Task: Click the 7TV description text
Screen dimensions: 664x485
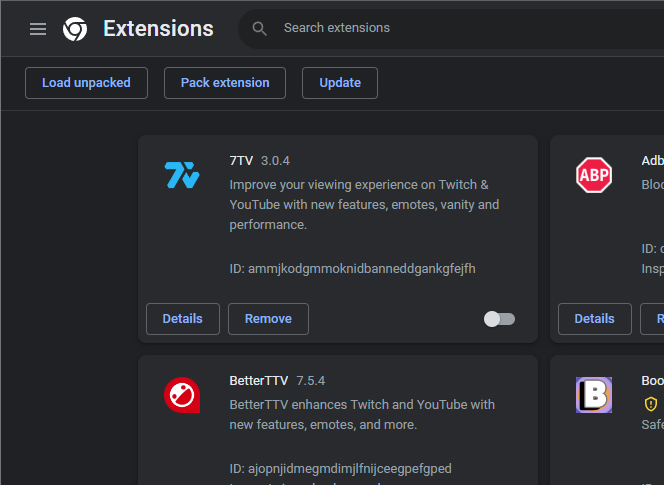Action: pyautogui.click(x=364, y=205)
